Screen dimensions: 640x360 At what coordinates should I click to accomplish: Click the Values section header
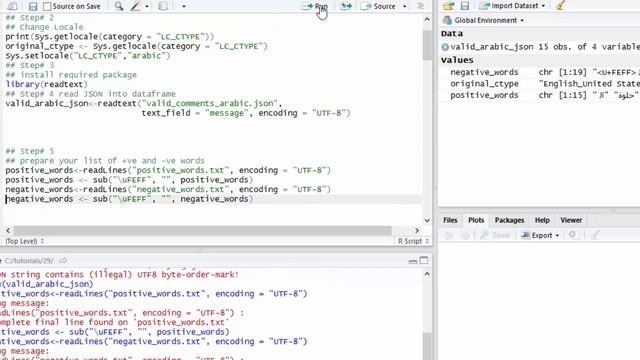point(457,60)
